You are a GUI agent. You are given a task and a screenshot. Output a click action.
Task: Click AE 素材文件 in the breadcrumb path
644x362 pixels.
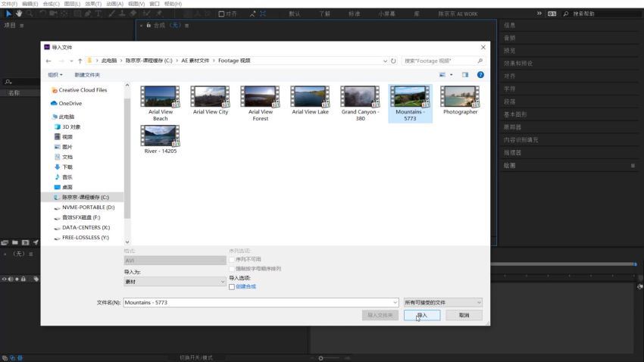coord(195,61)
